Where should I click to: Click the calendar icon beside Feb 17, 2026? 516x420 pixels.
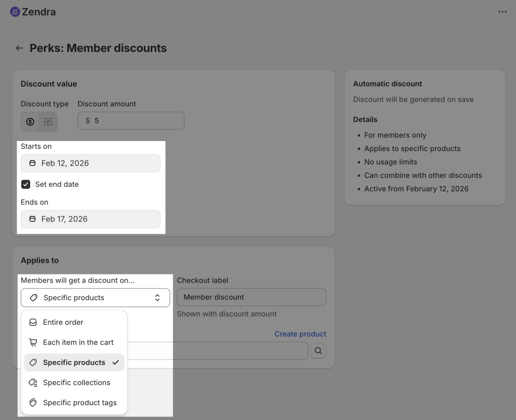[32, 219]
